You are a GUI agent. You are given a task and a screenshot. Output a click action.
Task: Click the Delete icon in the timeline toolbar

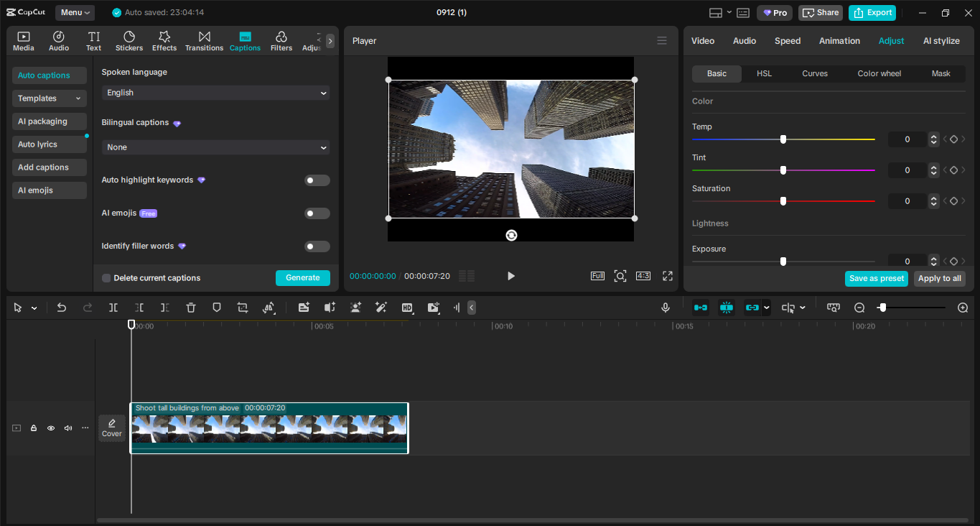[190, 307]
